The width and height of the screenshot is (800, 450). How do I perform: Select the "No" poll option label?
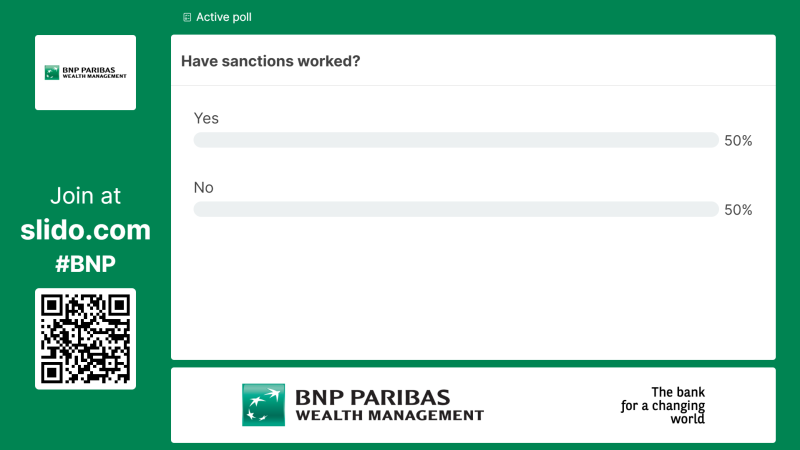click(204, 187)
